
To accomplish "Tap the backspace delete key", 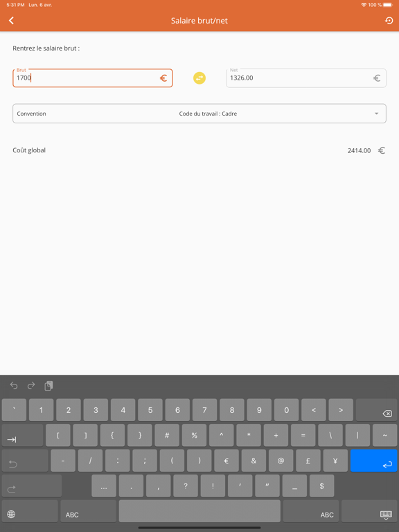I will pos(376,410).
